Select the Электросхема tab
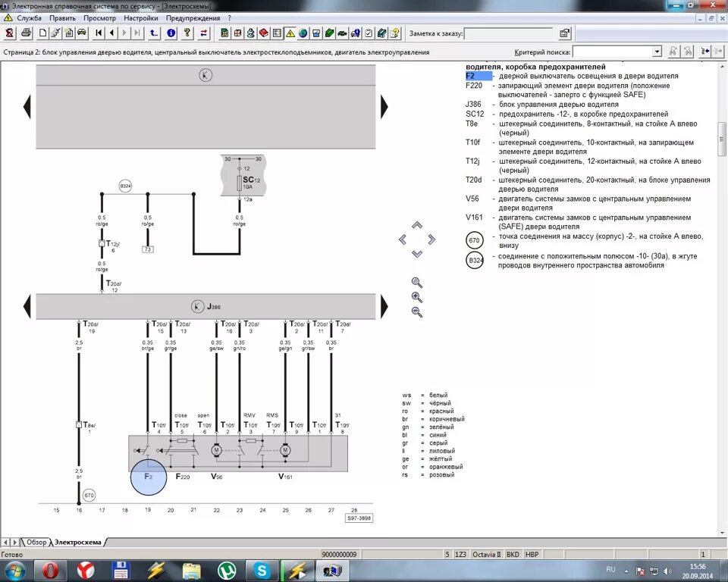This screenshot has width=728, height=582. pos(78,542)
